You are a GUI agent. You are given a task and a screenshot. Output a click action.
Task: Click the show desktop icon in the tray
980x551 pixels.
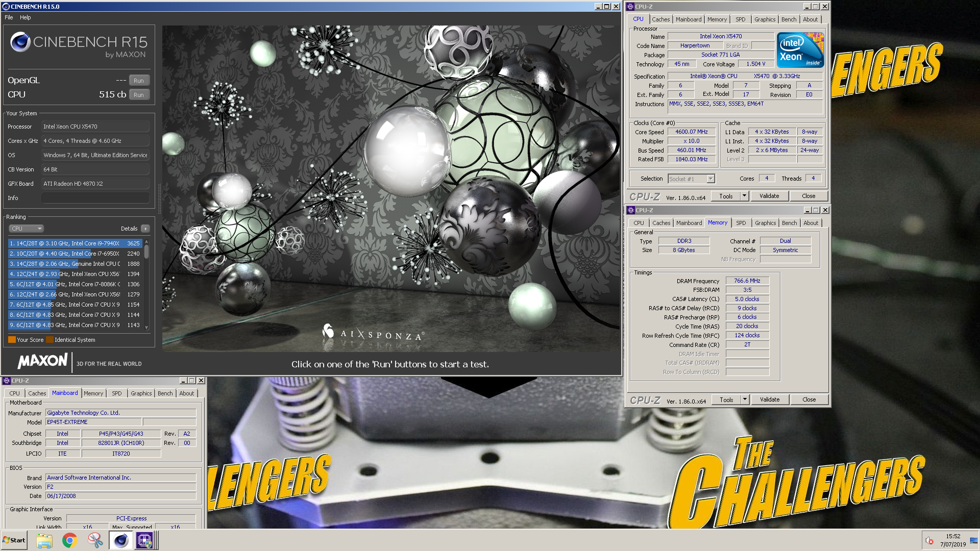[974, 541]
